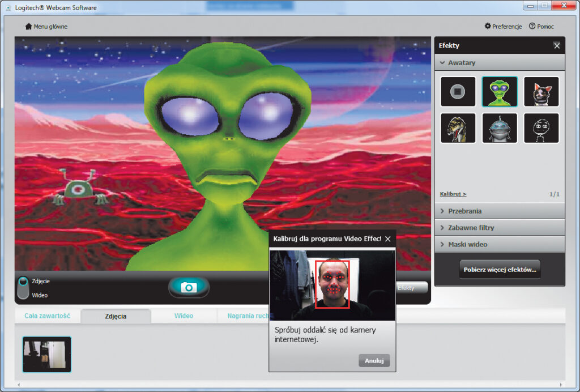
Task: Open Pomoc help
Action: coord(541,27)
